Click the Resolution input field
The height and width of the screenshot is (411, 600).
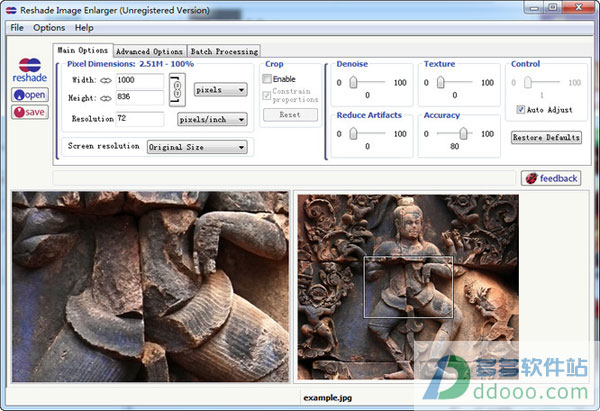(x=139, y=119)
